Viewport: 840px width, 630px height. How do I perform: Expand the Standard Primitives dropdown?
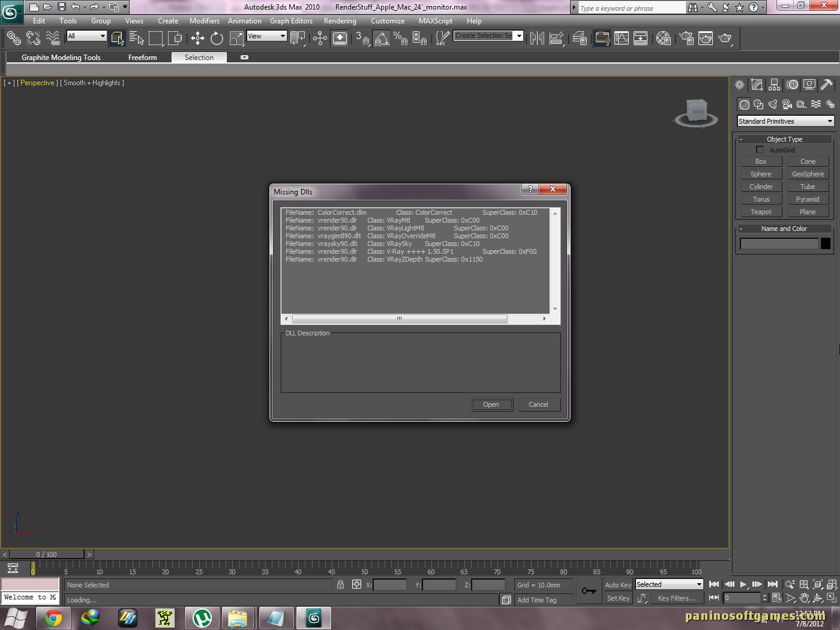coord(785,121)
